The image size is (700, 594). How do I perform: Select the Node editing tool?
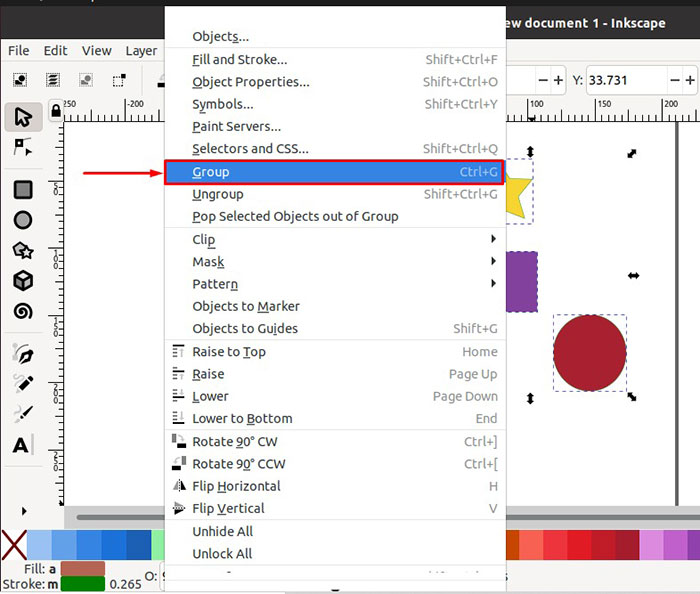(x=23, y=148)
